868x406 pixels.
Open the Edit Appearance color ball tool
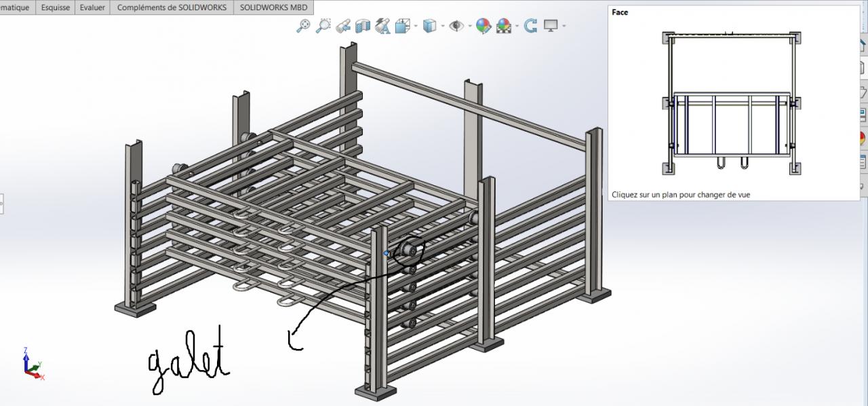pyautogui.click(x=483, y=26)
